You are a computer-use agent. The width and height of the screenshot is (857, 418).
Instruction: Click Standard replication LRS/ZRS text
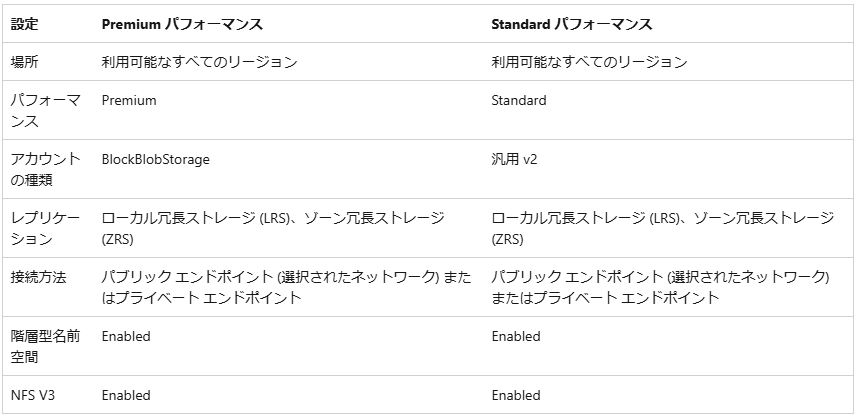coord(663,229)
